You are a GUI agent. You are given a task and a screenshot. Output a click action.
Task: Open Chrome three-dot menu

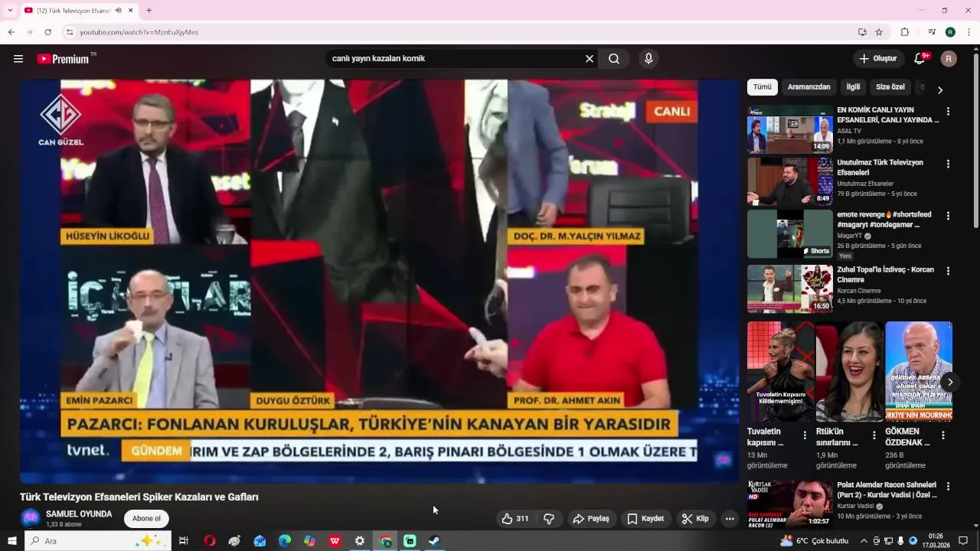(969, 32)
